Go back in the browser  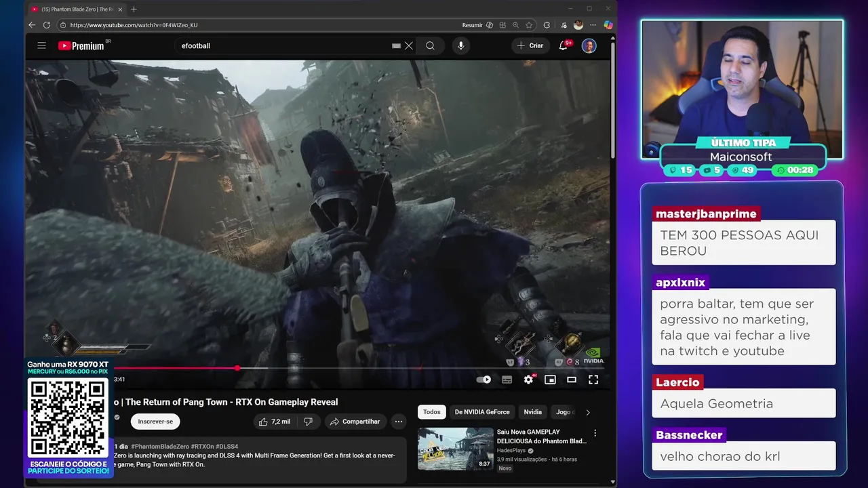coord(32,25)
